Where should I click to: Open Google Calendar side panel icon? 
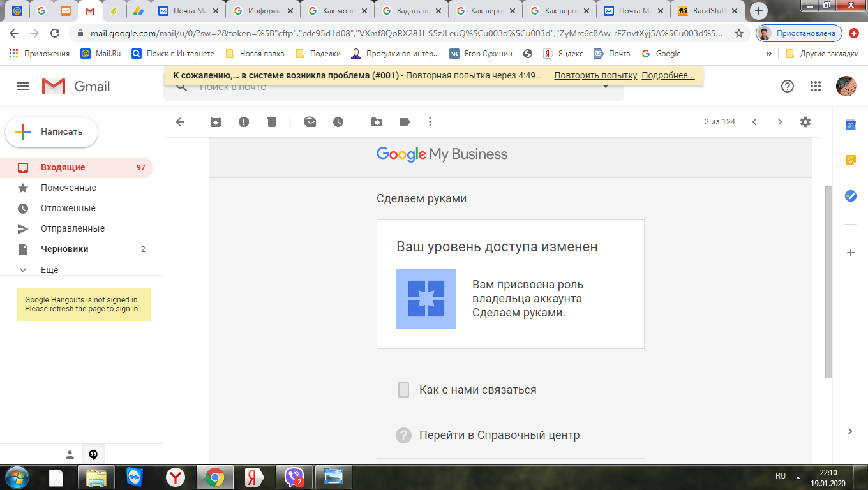coord(850,125)
